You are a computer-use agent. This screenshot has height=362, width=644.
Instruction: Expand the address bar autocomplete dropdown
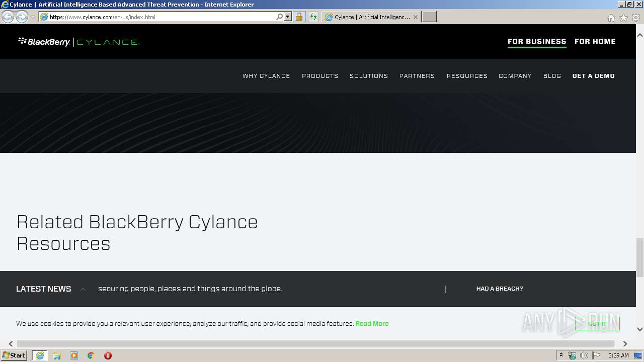pyautogui.click(x=288, y=17)
